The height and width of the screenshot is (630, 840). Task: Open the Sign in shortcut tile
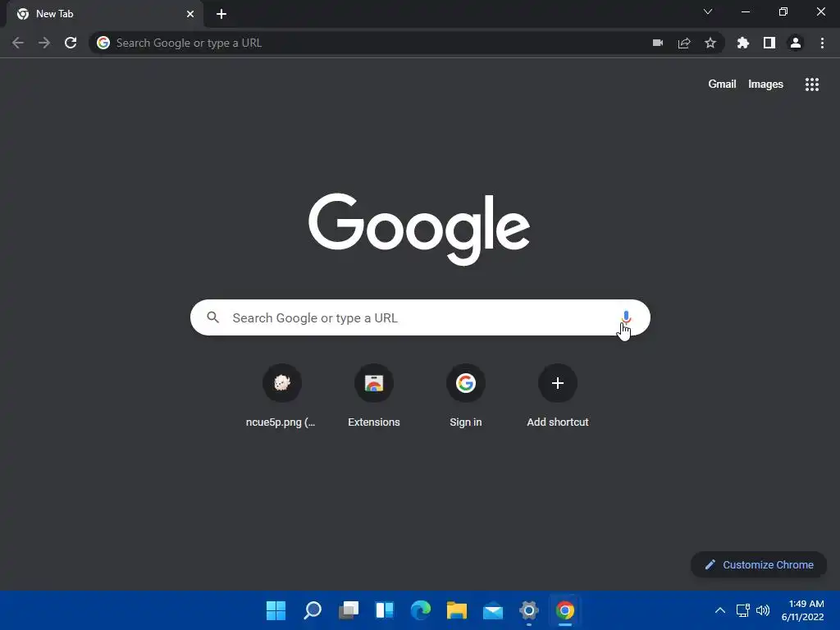point(466,396)
